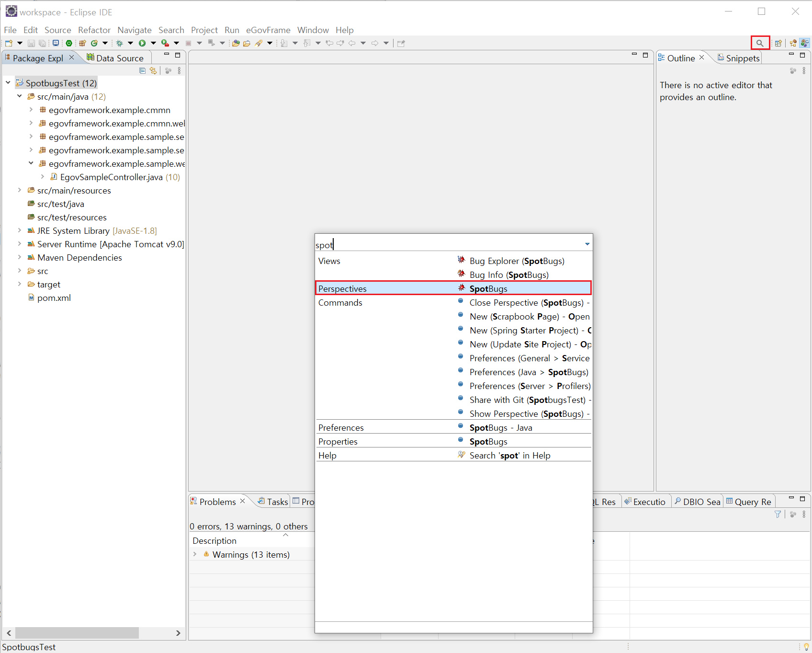812x653 pixels.
Task: Click the Package Explorer horizontal scrollbar thumb
Action: point(77,633)
